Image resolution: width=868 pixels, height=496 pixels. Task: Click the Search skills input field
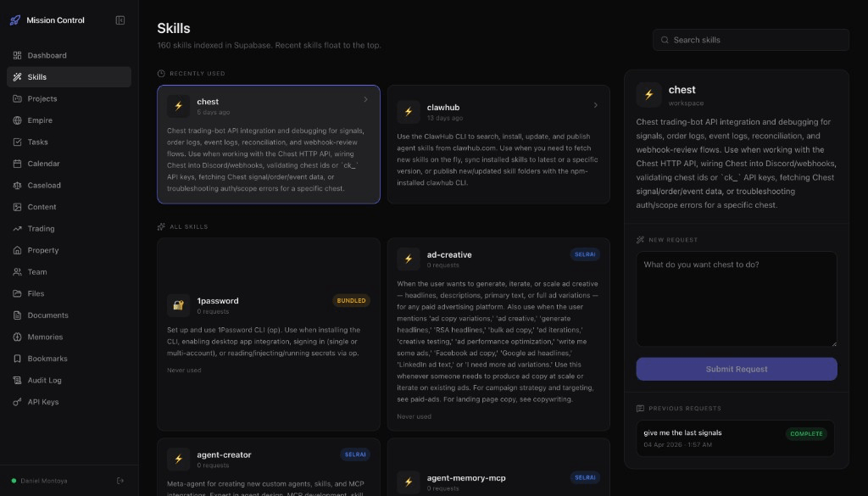point(749,40)
